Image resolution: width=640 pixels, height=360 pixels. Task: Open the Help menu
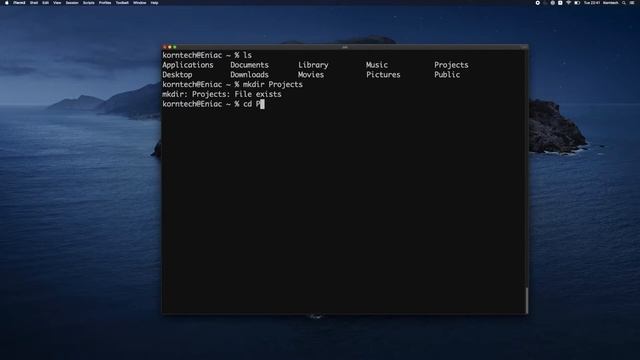(154, 3)
